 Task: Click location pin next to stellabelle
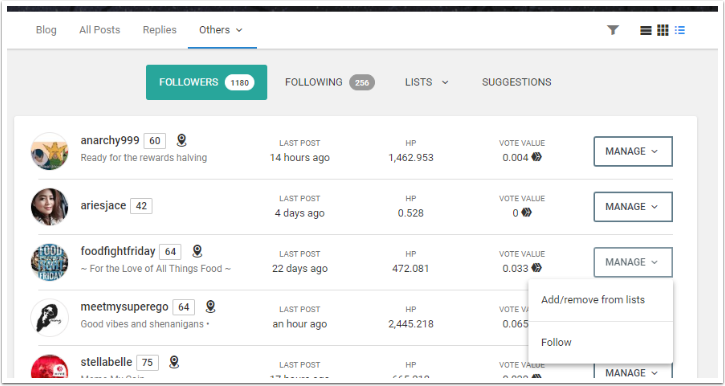tap(174, 362)
